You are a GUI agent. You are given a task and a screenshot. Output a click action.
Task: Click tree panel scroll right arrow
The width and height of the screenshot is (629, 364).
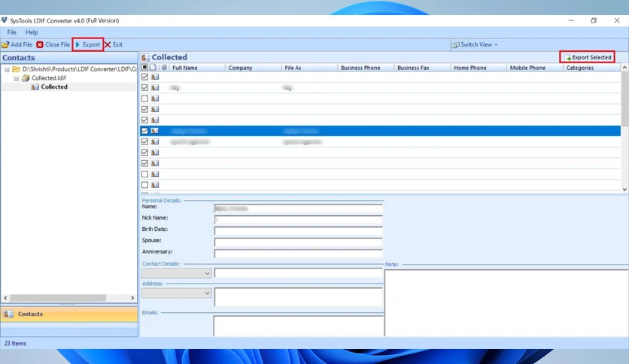pyautogui.click(x=132, y=298)
